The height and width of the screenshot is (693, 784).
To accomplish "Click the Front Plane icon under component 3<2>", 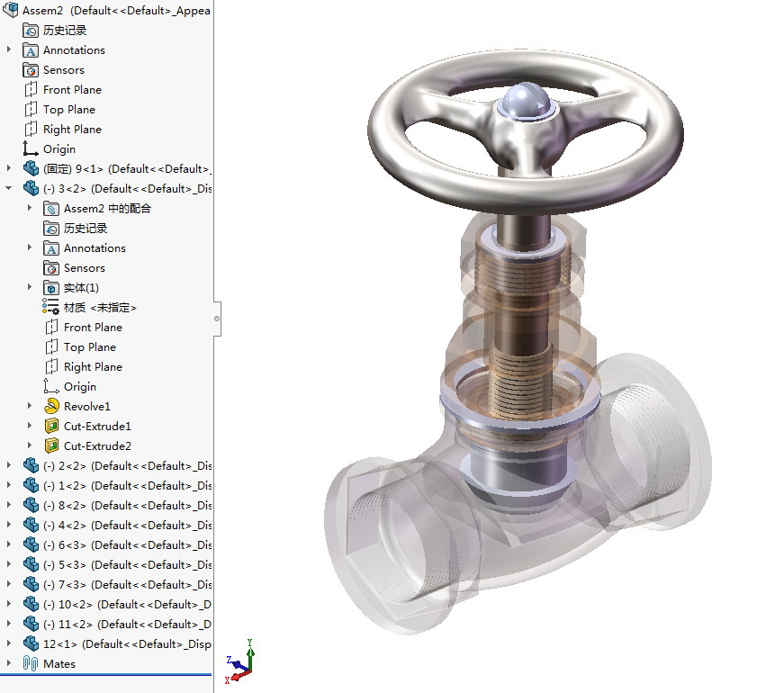I will pos(51,328).
